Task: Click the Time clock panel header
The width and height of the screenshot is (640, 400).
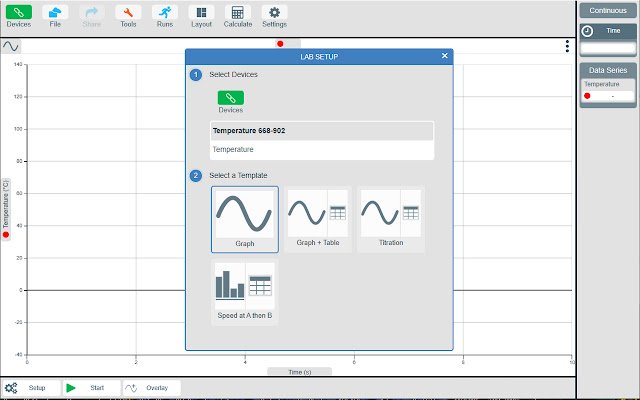Action: tap(608, 31)
